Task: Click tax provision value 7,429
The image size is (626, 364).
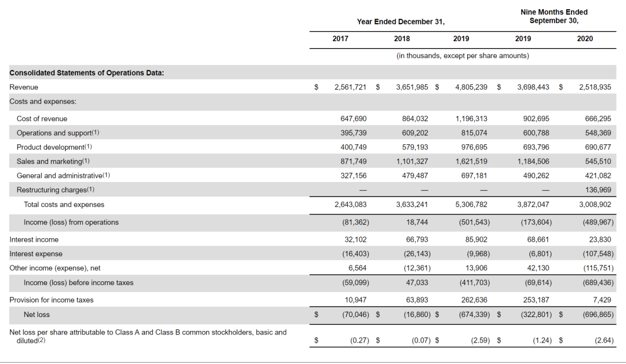Action: point(602,300)
